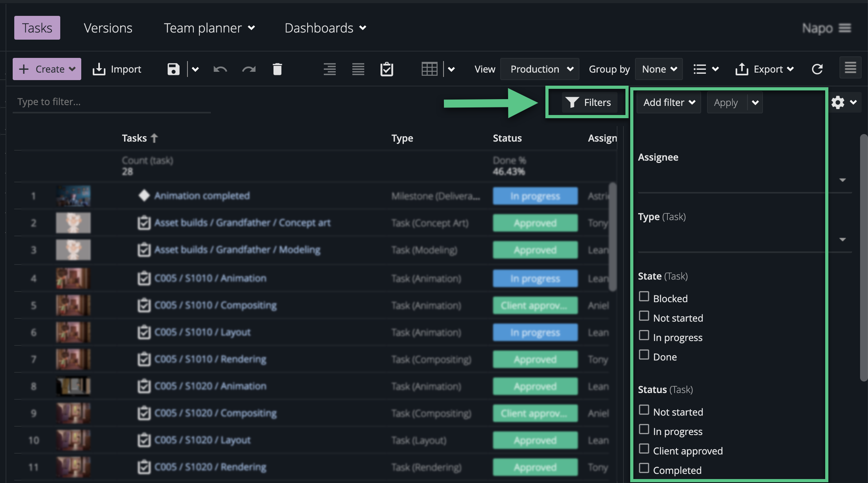This screenshot has height=483, width=868.
Task: Expand the Assignee filter dropdown
Action: click(843, 180)
